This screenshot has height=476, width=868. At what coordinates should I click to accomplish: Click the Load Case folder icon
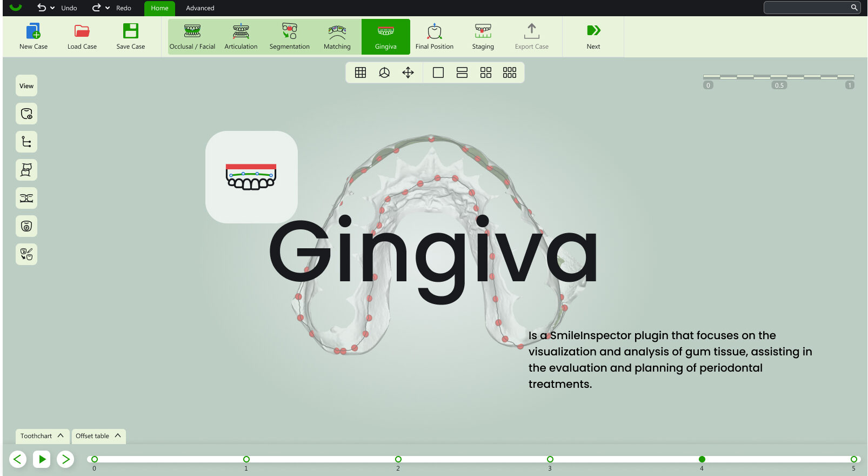click(x=82, y=31)
